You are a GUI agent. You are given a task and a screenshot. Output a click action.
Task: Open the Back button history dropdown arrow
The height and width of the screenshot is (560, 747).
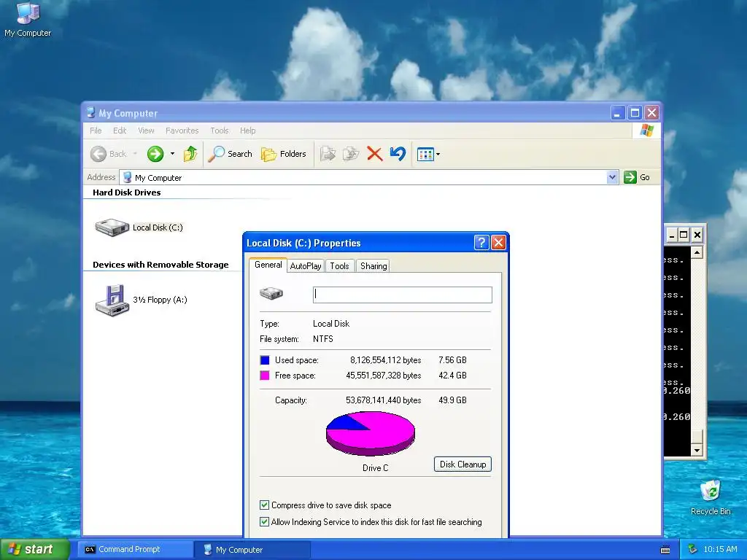(x=135, y=154)
